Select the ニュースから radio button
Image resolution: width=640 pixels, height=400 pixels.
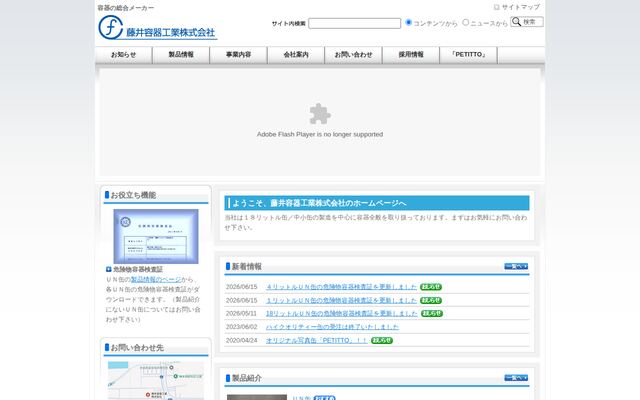click(465, 22)
